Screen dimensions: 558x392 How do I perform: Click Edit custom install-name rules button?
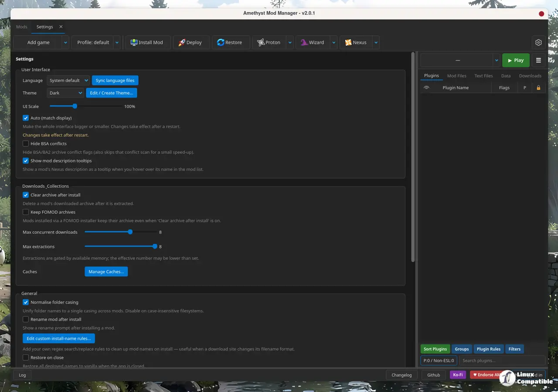(59, 338)
